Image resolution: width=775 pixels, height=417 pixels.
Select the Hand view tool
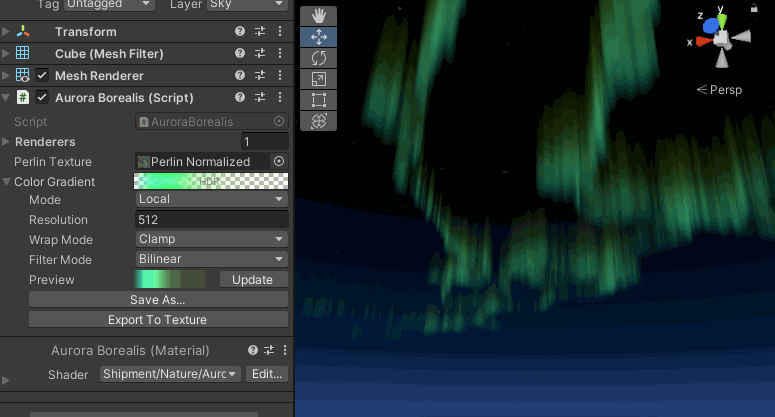[x=318, y=16]
